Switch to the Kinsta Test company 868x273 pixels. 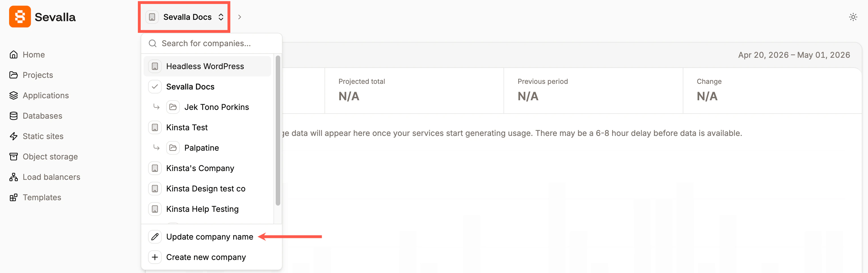click(207, 127)
